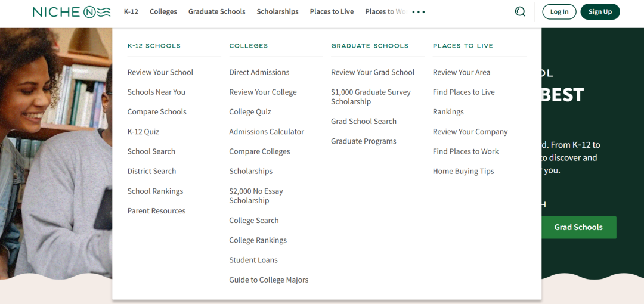This screenshot has width=644, height=304.
Task: Open the three-dots more menu
Action: [418, 12]
